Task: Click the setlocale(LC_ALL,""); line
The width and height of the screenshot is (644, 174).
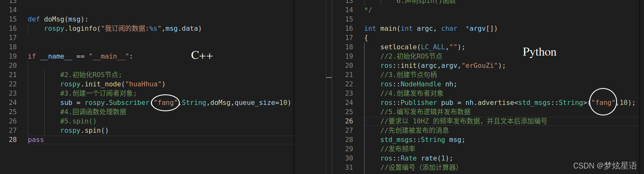Action: [x=423, y=47]
